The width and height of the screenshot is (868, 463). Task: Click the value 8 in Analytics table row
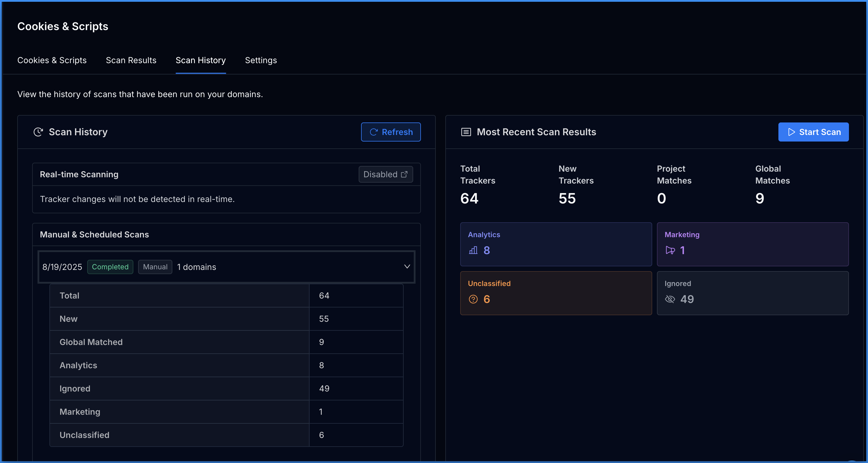tap(321, 365)
